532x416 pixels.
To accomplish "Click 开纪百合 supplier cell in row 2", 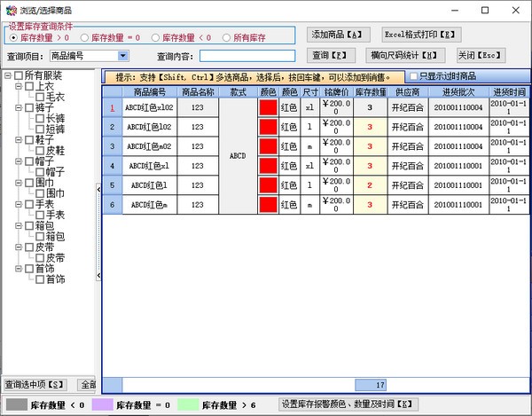I will pyautogui.click(x=408, y=127).
